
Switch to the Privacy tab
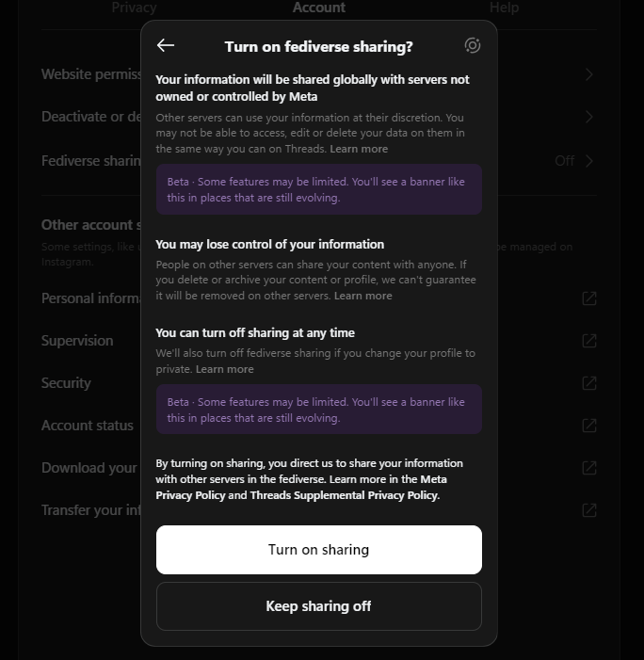click(134, 8)
